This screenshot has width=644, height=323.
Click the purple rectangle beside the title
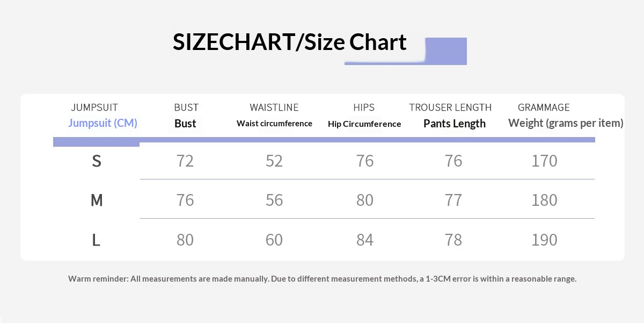coord(445,51)
